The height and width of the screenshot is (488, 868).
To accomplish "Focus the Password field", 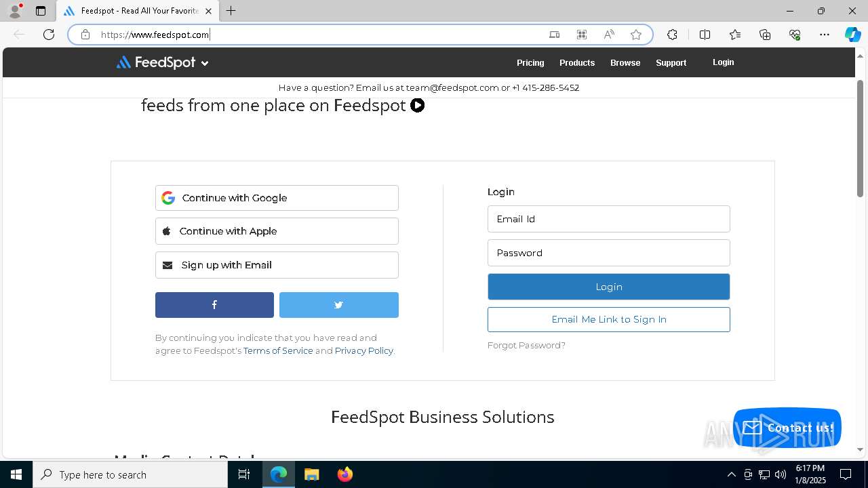I will tap(609, 253).
